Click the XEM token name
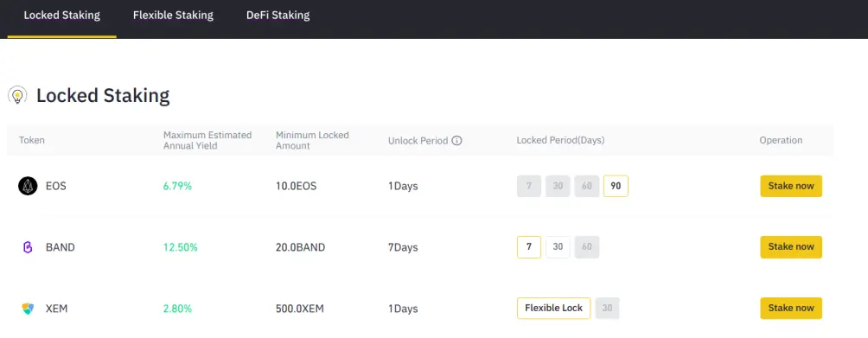Viewport: 868px width, 338px height. click(56, 309)
